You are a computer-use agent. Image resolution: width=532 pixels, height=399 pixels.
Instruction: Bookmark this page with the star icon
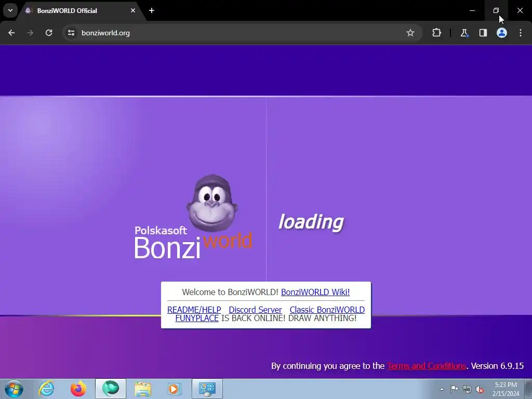[x=410, y=33]
